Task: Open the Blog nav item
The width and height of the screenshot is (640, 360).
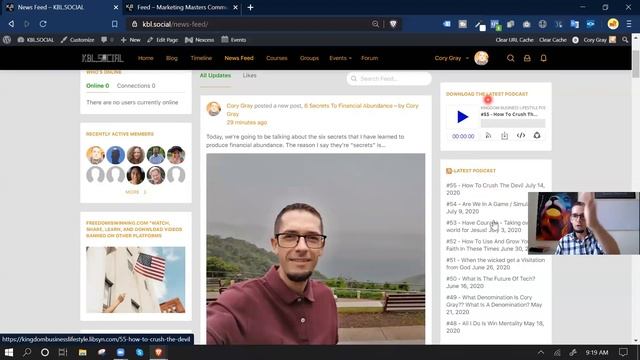Action: [x=172, y=58]
